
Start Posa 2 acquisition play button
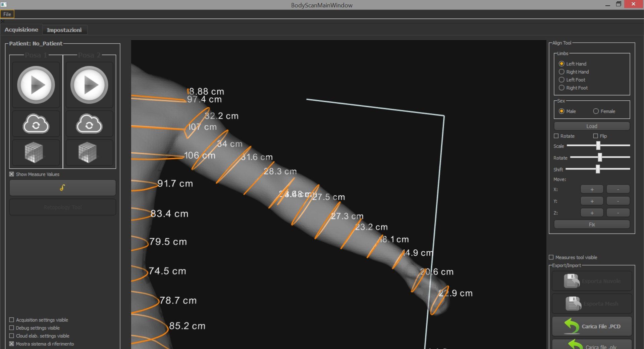(x=89, y=85)
